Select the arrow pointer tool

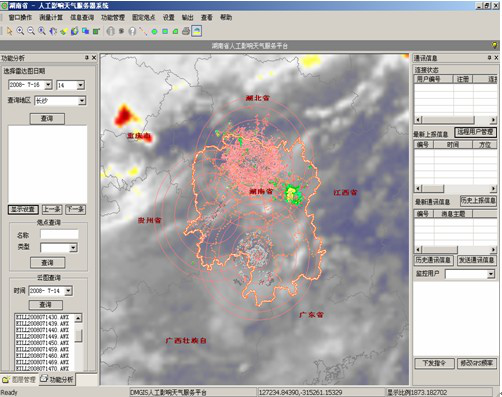pos(9,31)
